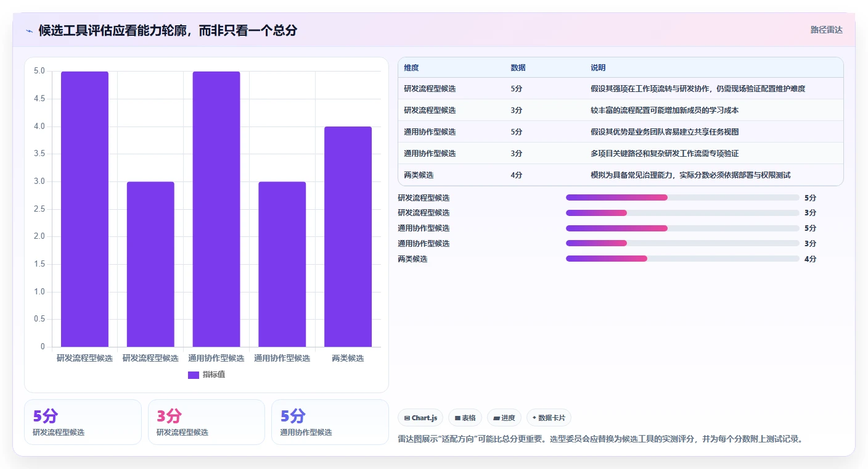
Task: Click the 1.5 tick on the y-axis
Action: (x=39, y=264)
